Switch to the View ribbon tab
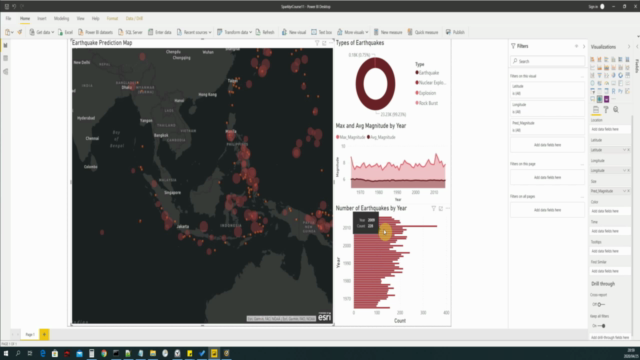This screenshot has height=360, width=640. (x=80, y=18)
